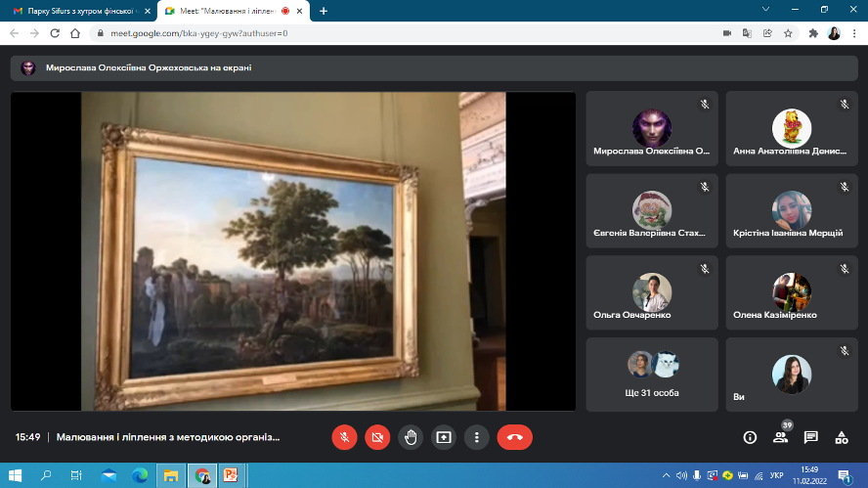Open camera permission icon in address bar
The height and width of the screenshot is (488, 868).
727,33
